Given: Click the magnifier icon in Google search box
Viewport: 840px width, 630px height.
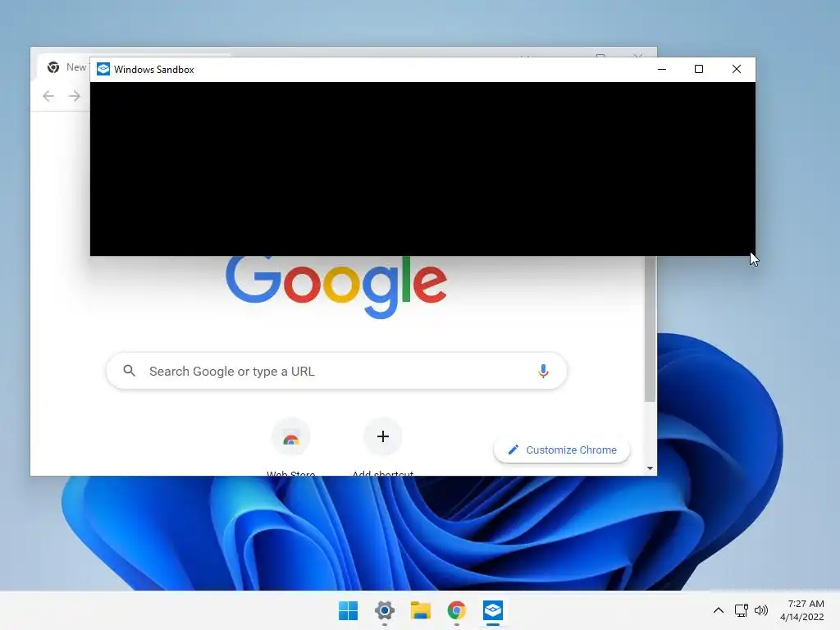Looking at the screenshot, I should pos(129,371).
